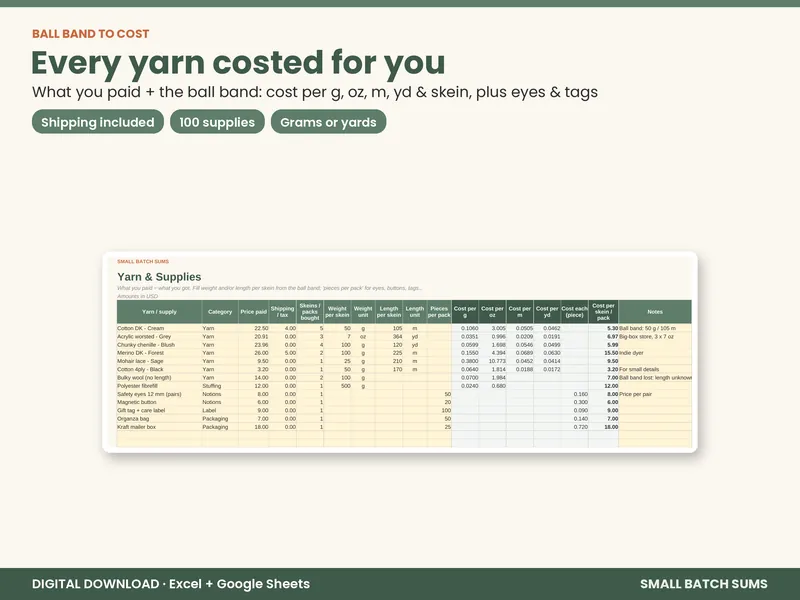Click the 'Shipping included' pill
Viewport: 800px width, 600px height.
coord(97,122)
